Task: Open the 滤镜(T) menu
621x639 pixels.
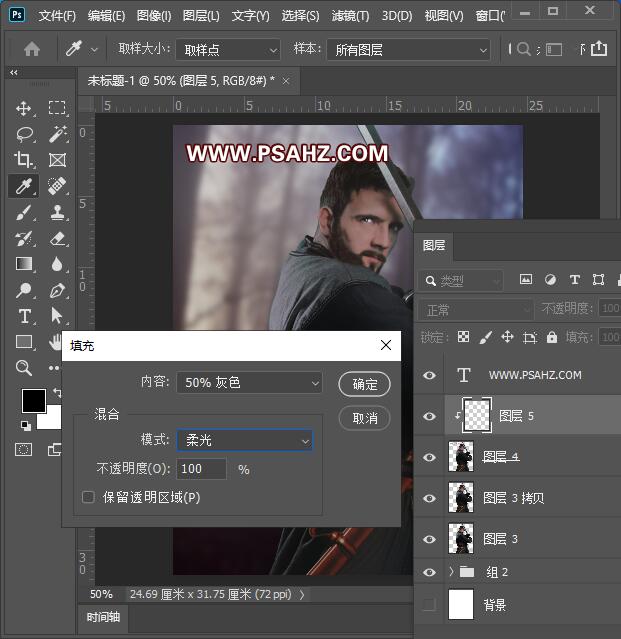Action: (x=350, y=15)
